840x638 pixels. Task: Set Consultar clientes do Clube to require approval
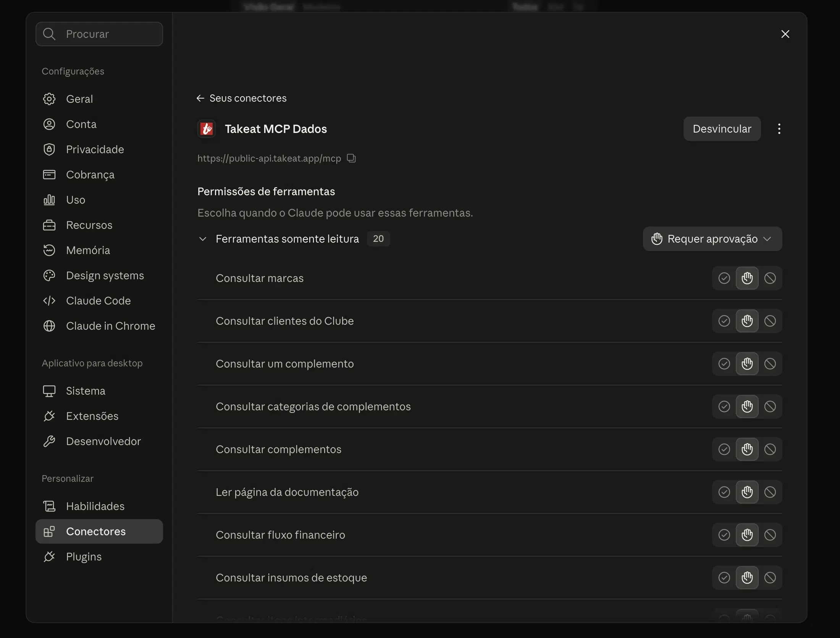pos(747,321)
